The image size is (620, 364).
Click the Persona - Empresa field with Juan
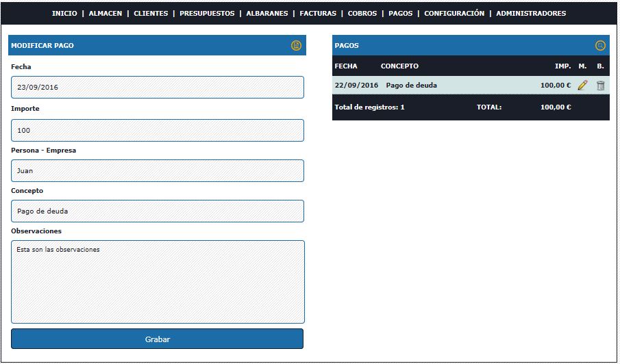pyautogui.click(x=157, y=171)
